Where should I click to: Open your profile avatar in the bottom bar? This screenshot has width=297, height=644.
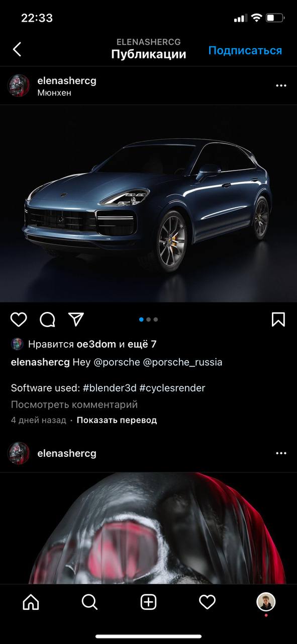(x=266, y=602)
